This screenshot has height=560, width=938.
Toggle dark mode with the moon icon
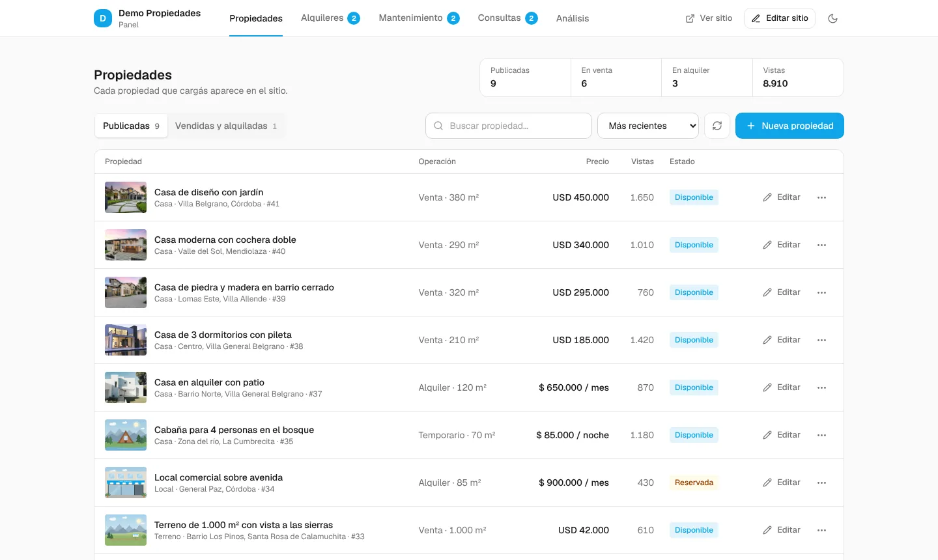(832, 18)
